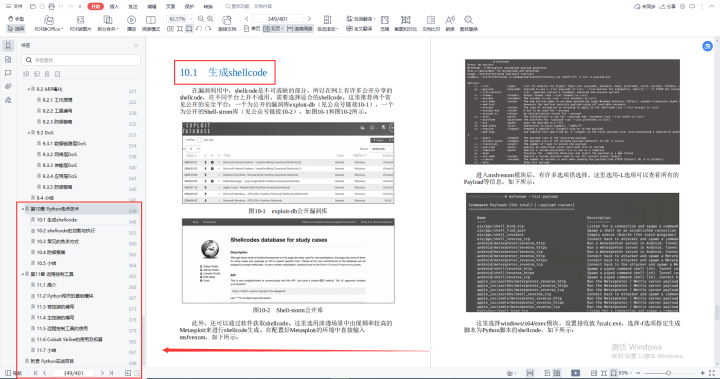Viewport: 720px width, 379px height.
Task: Select the Hand tool
Action: pos(16,19)
